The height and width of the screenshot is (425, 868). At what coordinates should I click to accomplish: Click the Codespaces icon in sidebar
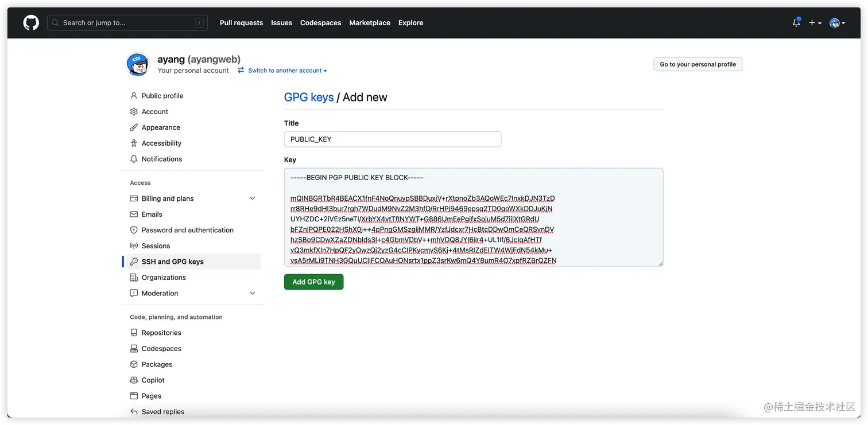tap(134, 349)
